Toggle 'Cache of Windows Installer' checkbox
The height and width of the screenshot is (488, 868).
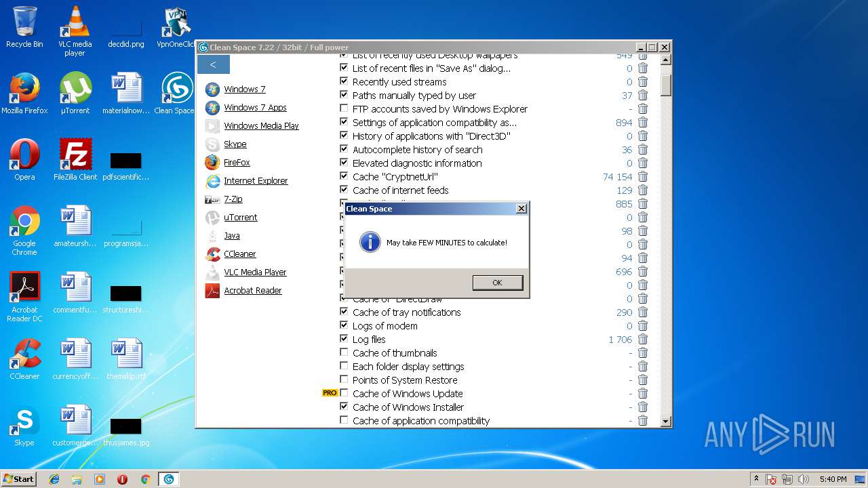point(344,407)
